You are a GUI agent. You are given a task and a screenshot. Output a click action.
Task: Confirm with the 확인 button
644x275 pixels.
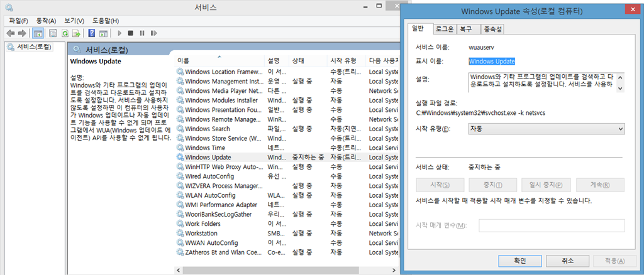[519, 261]
